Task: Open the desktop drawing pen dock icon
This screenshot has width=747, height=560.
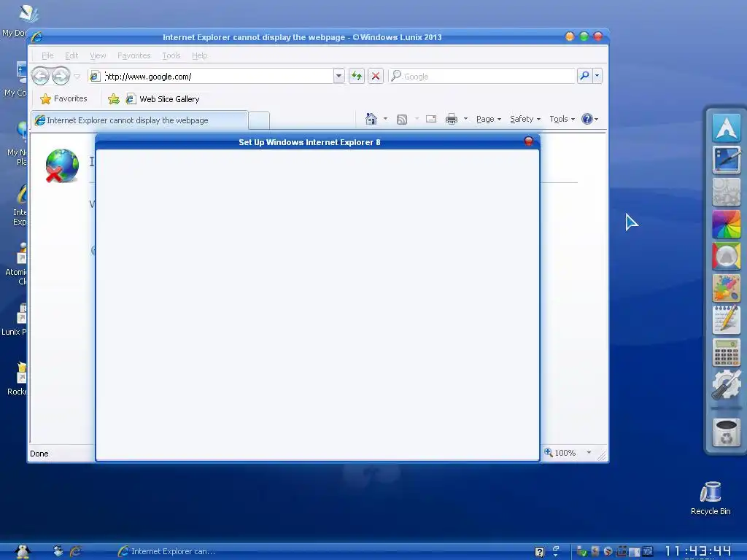Action: [726, 160]
